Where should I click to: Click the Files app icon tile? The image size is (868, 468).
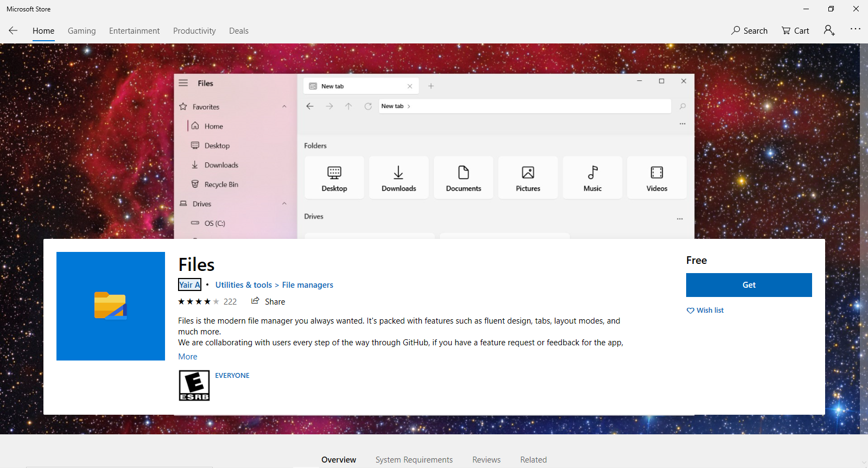pos(111,306)
